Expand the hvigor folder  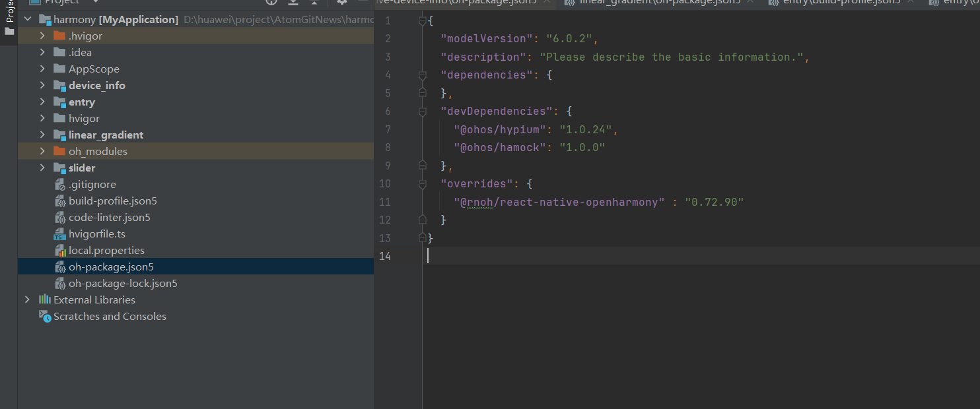[x=42, y=118]
